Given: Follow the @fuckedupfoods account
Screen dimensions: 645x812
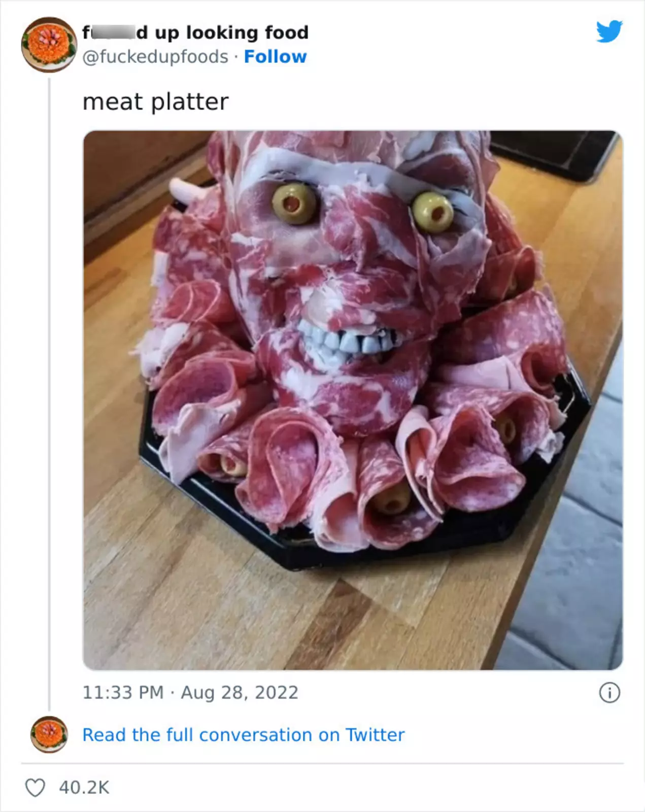Looking at the screenshot, I should (x=275, y=57).
